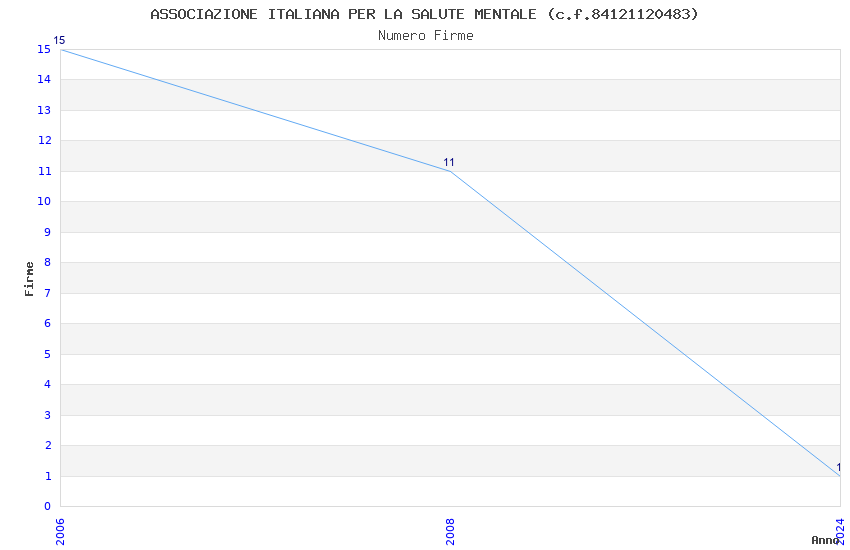Click the x-axis title Anno
This screenshot has width=850, height=550.
825,540
